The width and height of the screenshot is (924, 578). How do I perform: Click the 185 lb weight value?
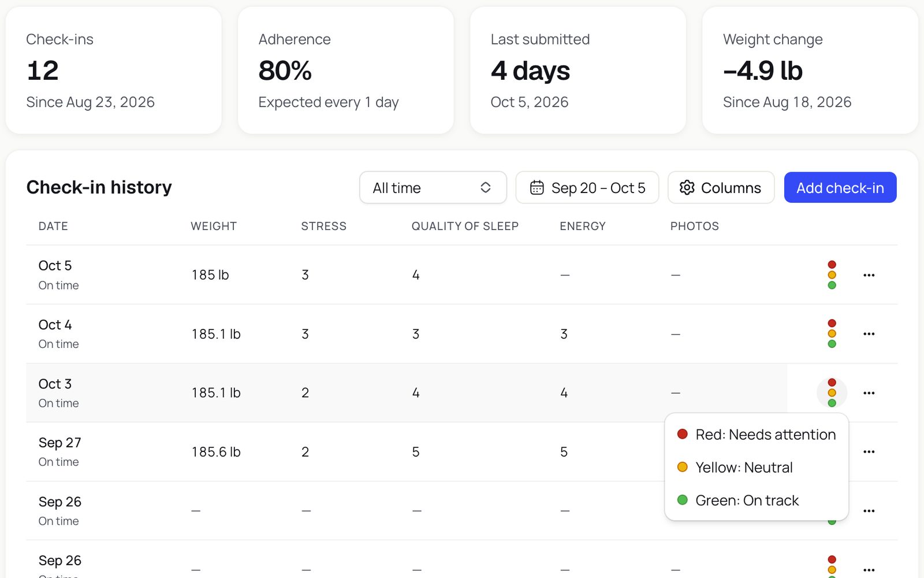210,275
